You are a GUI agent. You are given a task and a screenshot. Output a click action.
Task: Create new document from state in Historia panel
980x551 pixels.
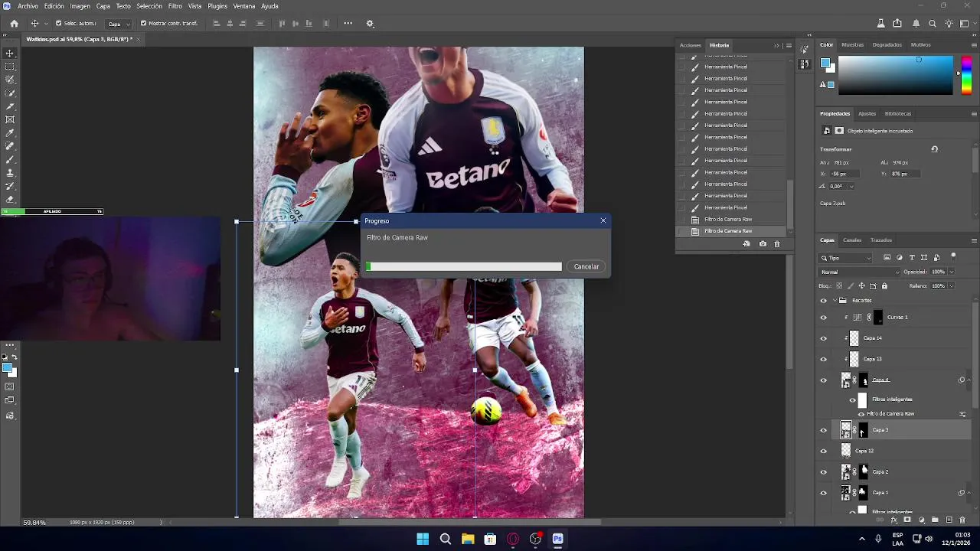tap(746, 243)
